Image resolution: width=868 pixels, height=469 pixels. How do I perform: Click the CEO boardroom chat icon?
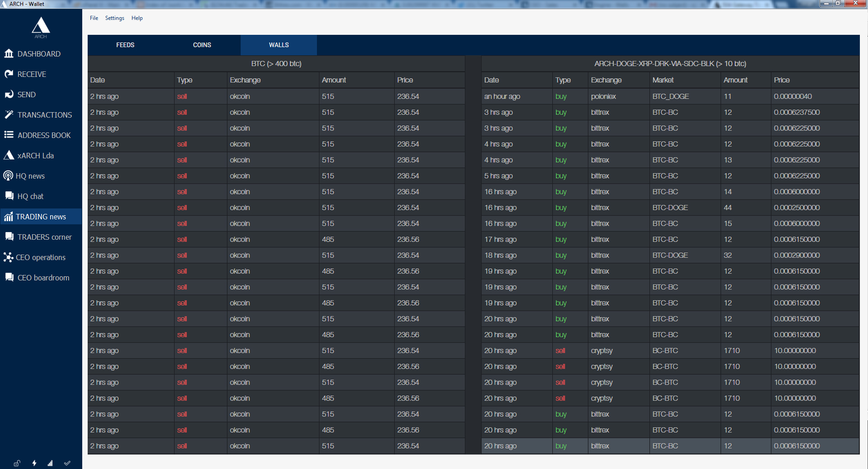9,277
